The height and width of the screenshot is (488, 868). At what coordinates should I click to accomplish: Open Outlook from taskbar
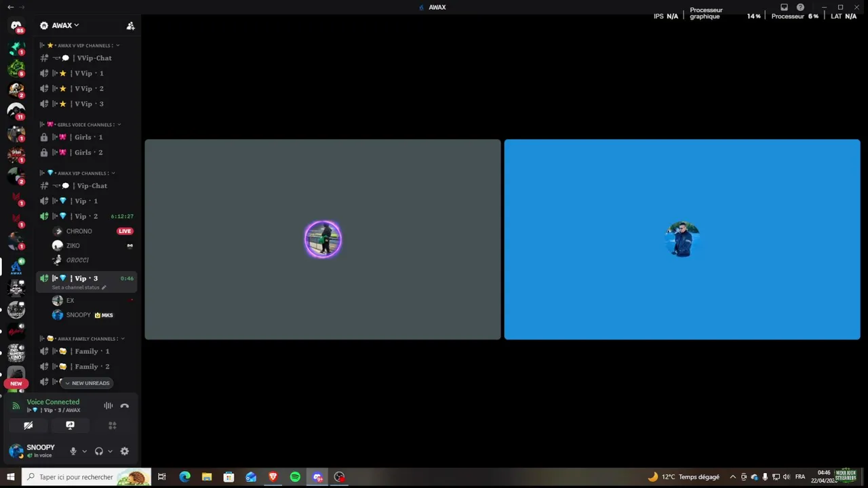point(251,477)
